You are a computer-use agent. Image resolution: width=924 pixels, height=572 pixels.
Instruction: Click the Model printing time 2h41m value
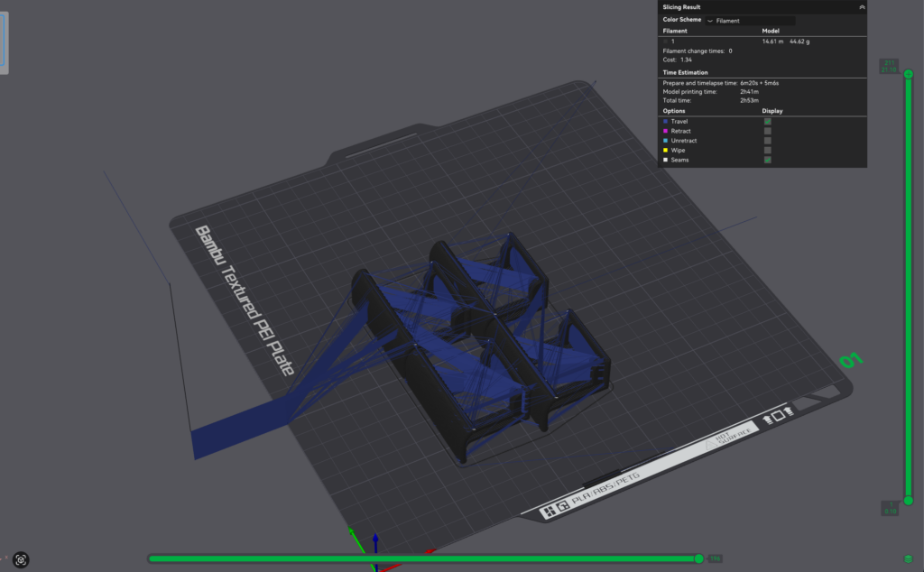click(x=749, y=92)
